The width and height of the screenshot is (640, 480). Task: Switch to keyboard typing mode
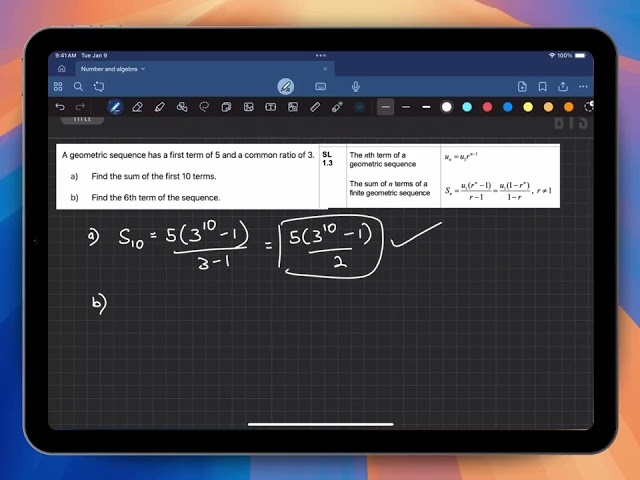pyautogui.click(x=321, y=87)
